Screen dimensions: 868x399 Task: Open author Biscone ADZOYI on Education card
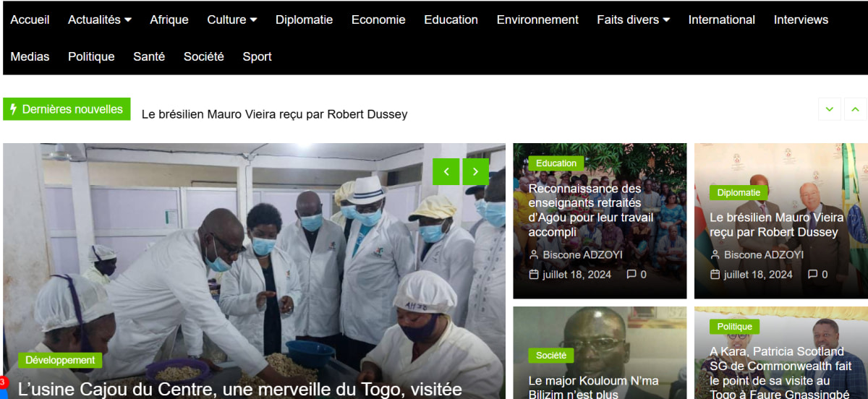(582, 255)
